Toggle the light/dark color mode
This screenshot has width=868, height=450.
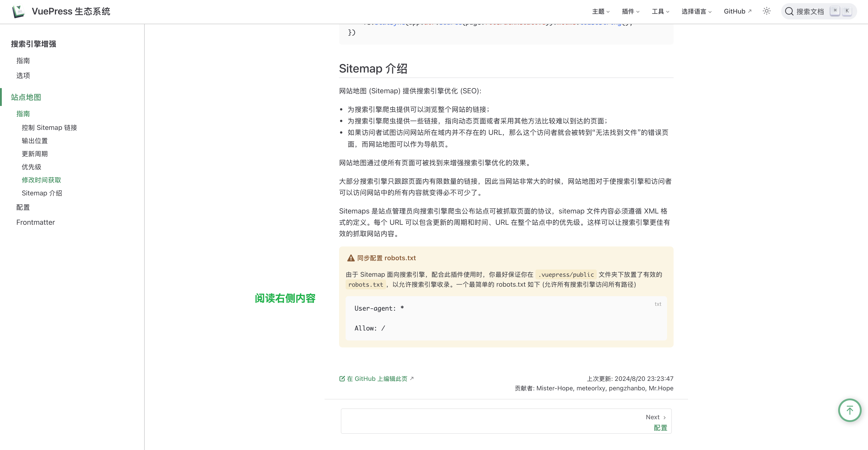click(x=767, y=11)
